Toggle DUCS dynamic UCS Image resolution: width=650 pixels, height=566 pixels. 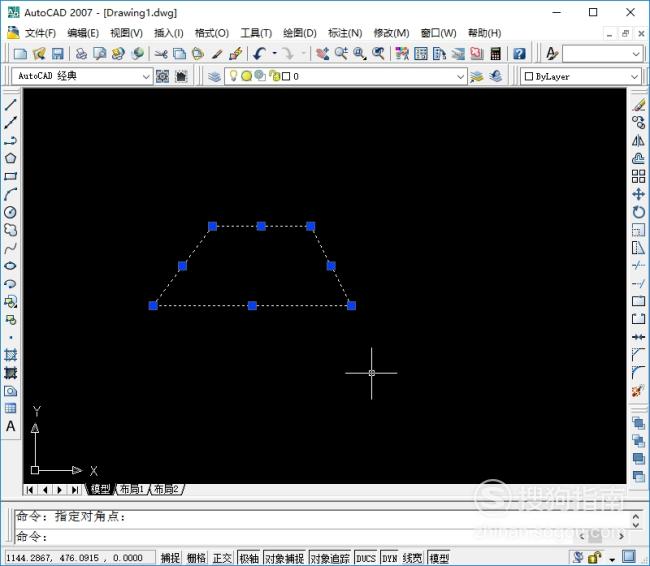coord(366,558)
